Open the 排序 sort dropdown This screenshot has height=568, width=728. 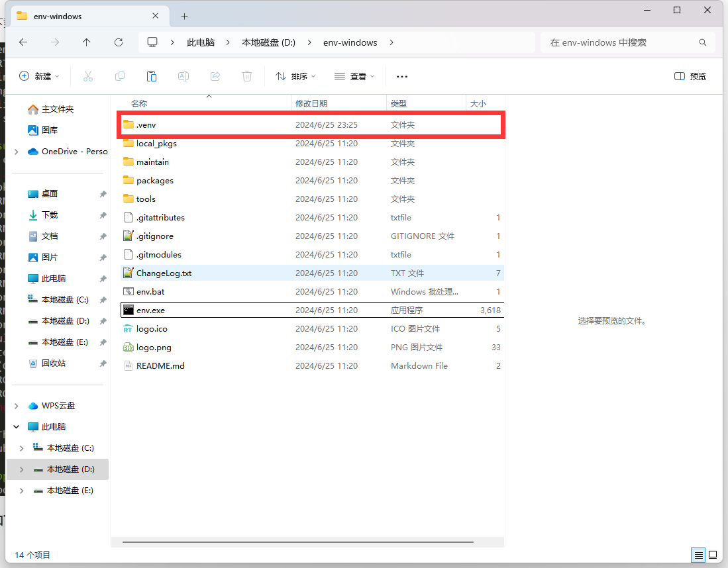tap(295, 76)
